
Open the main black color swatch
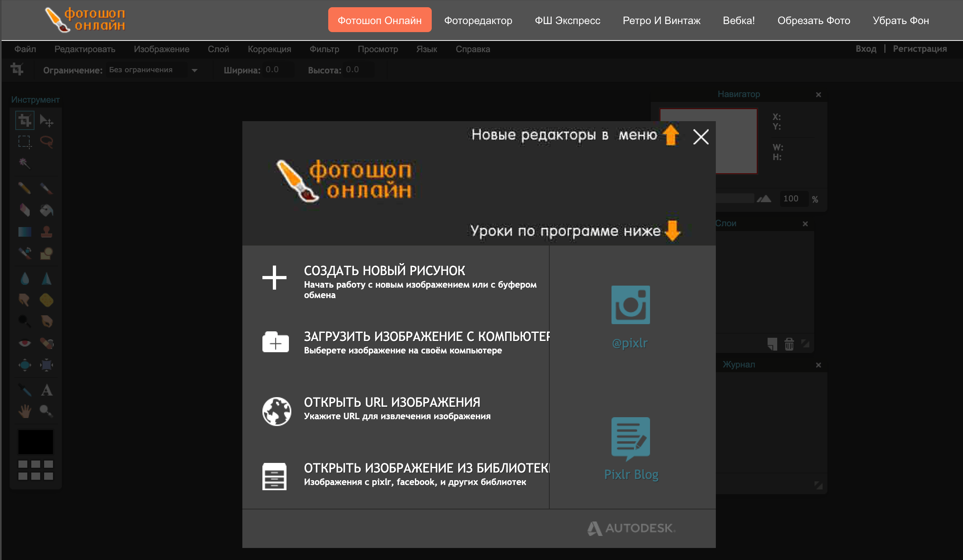pyautogui.click(x=36, y=442)
